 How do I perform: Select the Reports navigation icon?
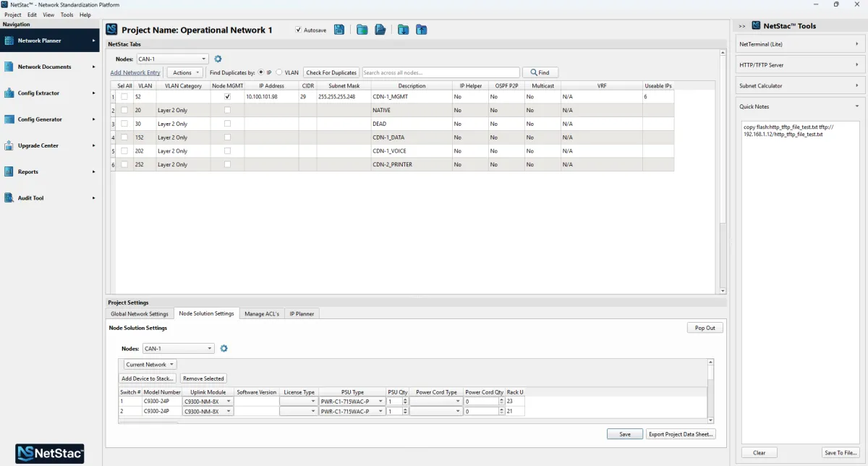click(x=9, y=171)
